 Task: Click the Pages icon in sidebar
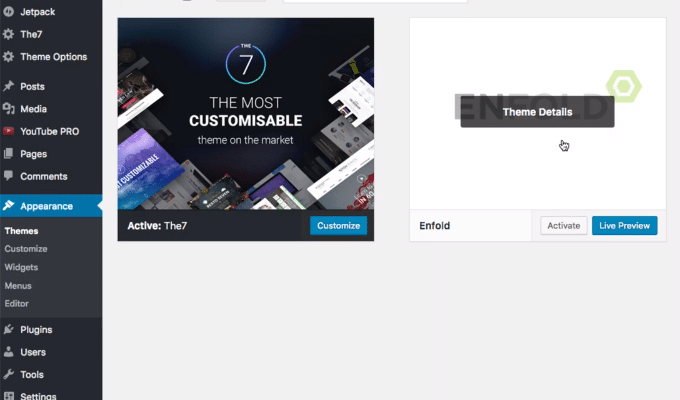tap(8, 154)
